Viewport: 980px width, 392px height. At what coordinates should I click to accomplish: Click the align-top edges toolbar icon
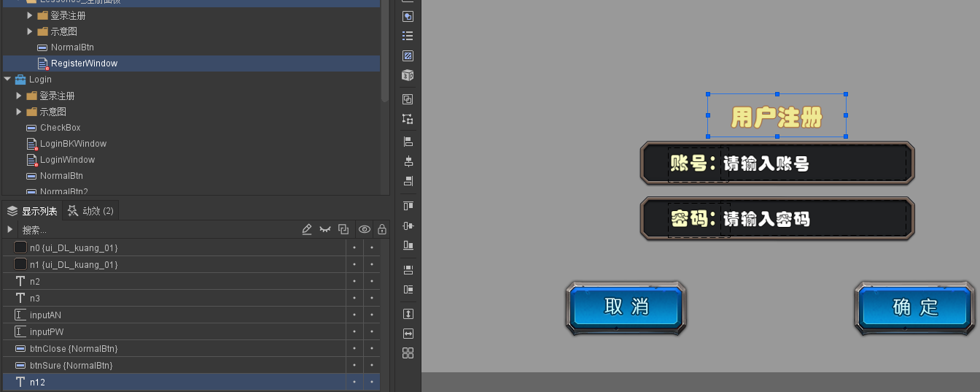[408, 206]
